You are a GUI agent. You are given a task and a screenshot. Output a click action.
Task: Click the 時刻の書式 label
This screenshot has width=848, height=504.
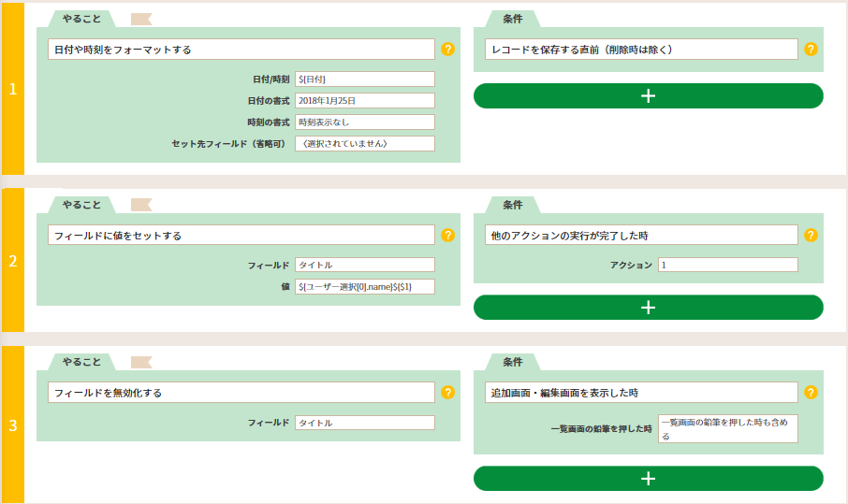tap(269, 122)
